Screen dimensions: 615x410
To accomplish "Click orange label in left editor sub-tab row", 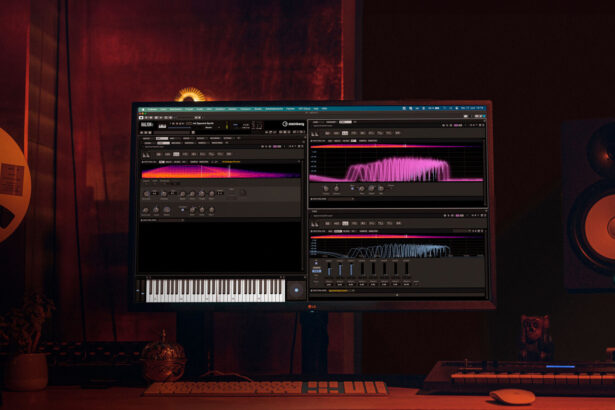I will [231, 162].
